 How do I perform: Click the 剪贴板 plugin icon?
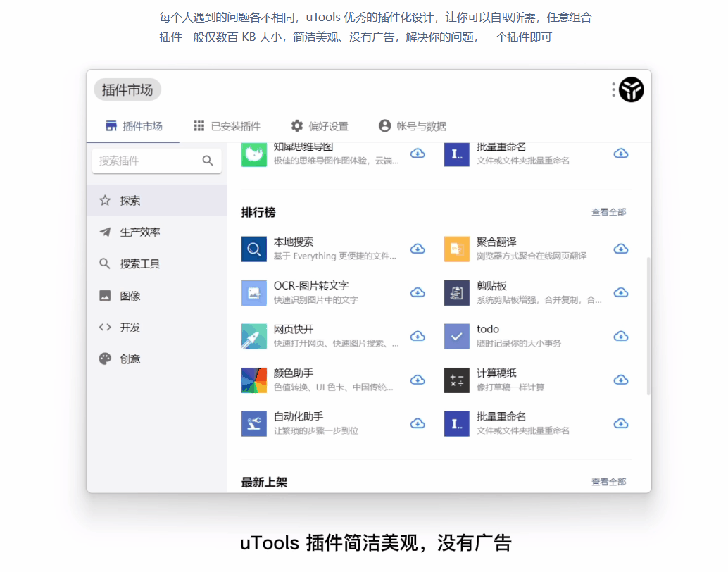coord(456,293)
